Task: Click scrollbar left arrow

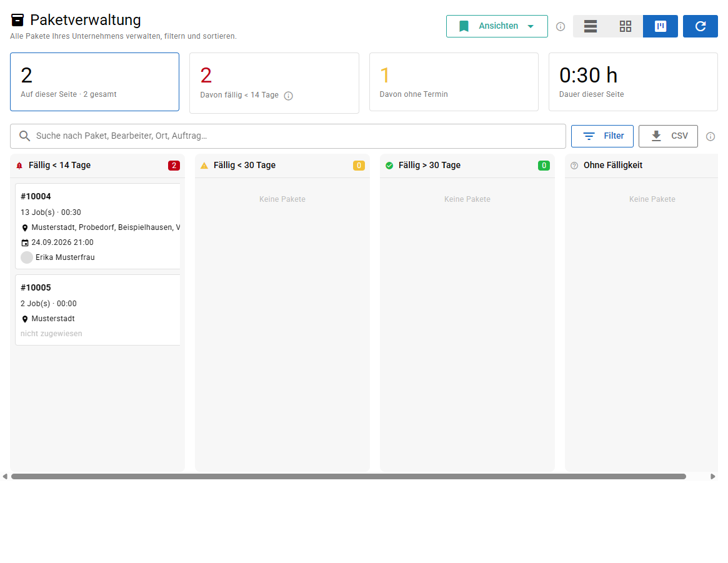Action: [x=5, y=477]
